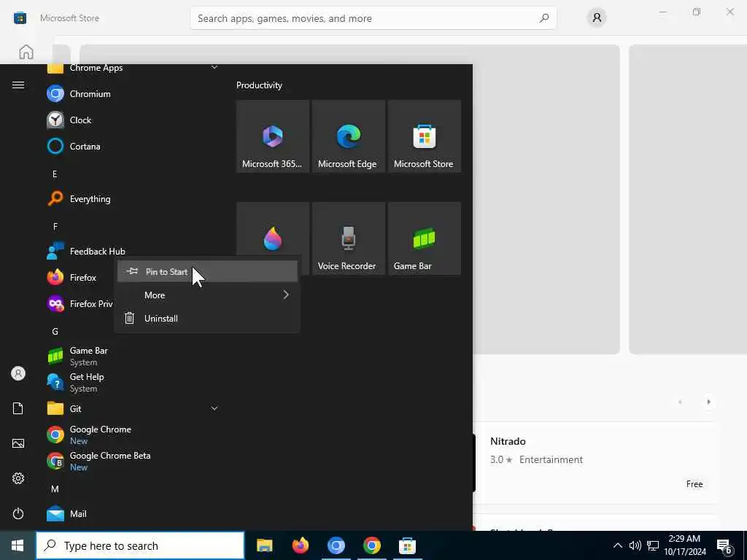The image size is (747, 560).
Task: Open the Microsoft Store tile
Action: 425,136
